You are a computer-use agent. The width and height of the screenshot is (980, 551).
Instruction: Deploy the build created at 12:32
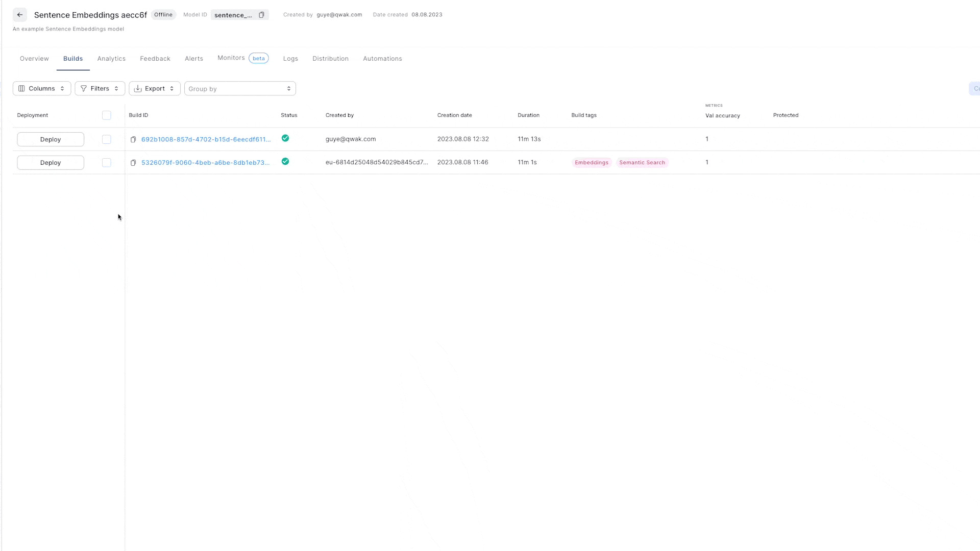click(50, 139)
